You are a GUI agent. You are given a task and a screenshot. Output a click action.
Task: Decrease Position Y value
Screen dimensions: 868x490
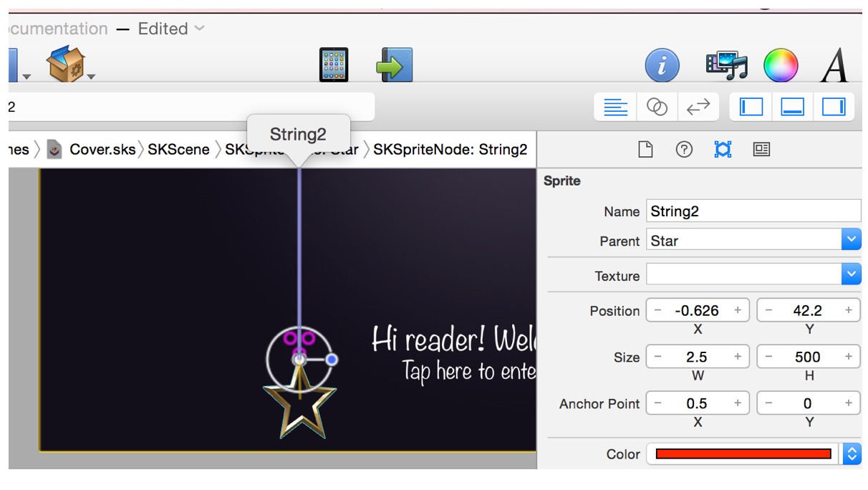(x=769, y=310)
